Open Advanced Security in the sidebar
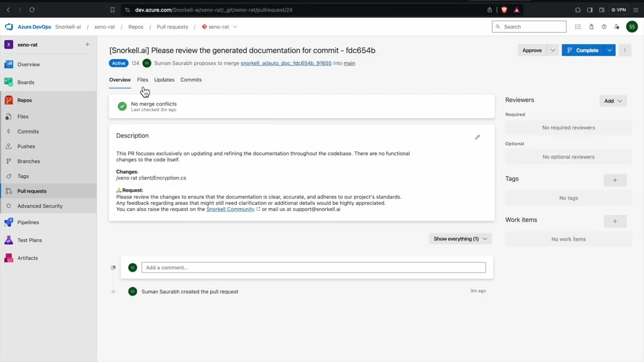The height and width of the screenshot is (362, 644). [48, 206]
